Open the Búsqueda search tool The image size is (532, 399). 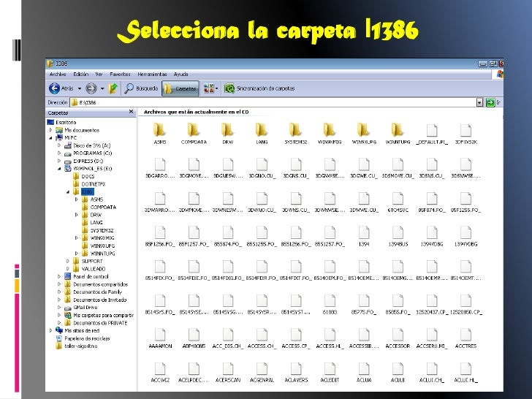coord(141,88)
